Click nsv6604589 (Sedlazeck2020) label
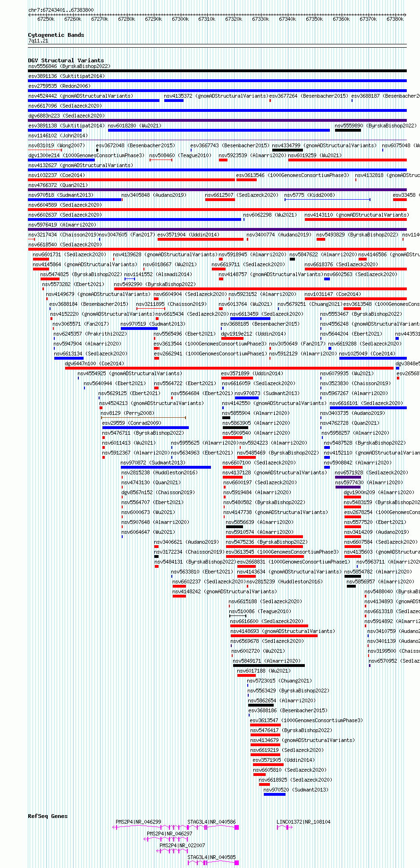The width and height of the screenshot is (420, 868). tap(65, 205)
